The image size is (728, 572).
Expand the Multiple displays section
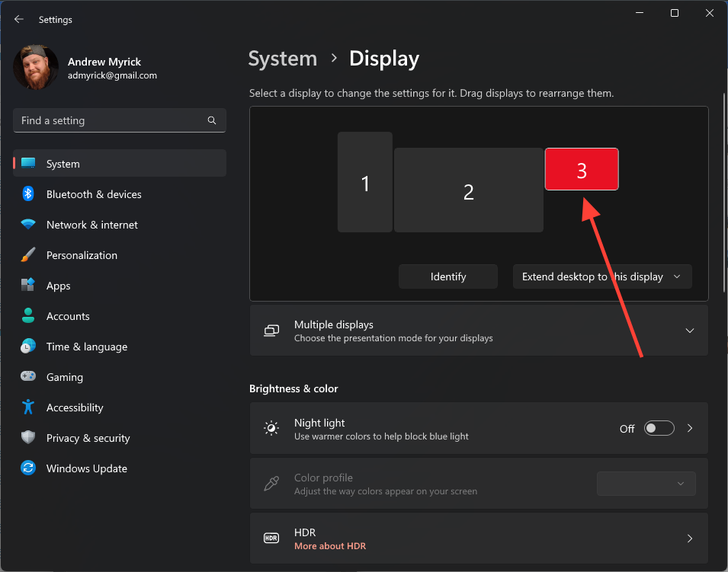[x=690, y=331]
